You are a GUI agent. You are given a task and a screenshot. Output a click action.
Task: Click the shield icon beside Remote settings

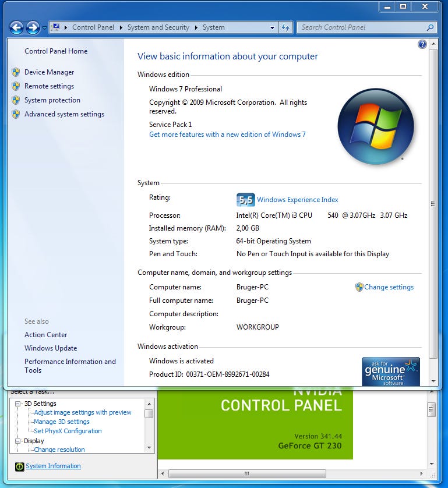click(x=16, y=86)
